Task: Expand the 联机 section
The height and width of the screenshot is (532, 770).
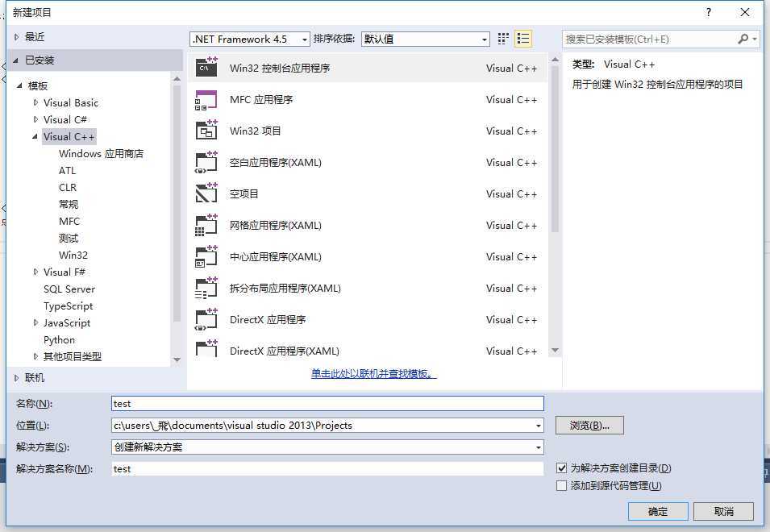Action: click(x=17, y=377)
